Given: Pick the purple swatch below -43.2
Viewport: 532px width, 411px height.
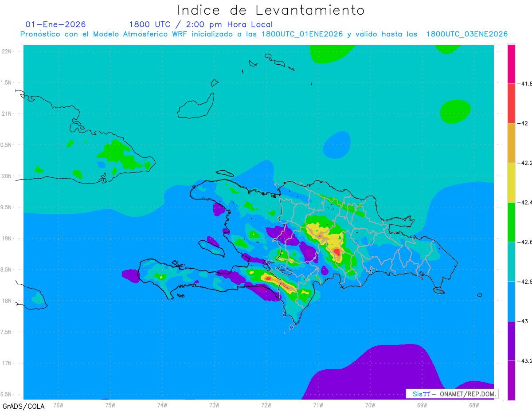Looking at the screenshot, I should pyautogui.click(x=511, y=380).
